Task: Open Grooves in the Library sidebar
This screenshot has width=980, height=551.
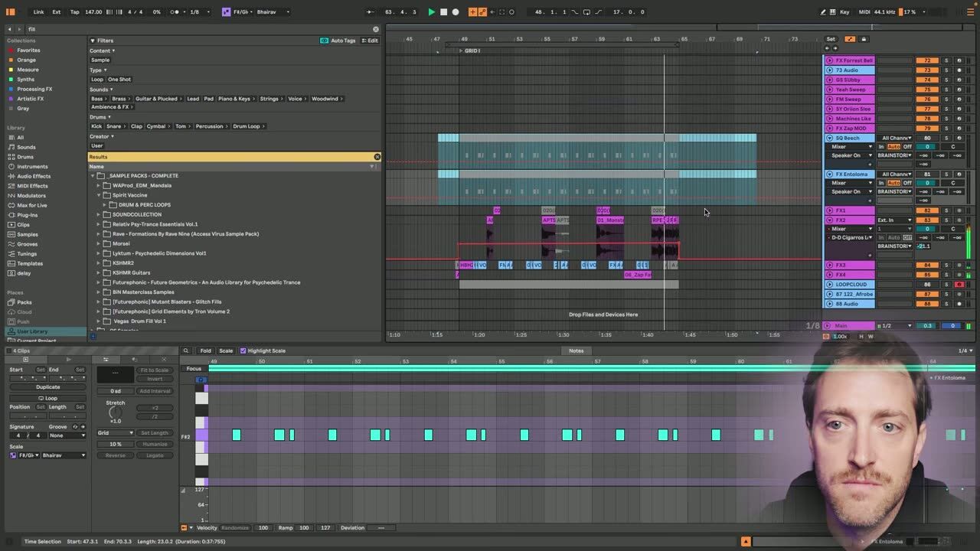Action: [27, 244]
